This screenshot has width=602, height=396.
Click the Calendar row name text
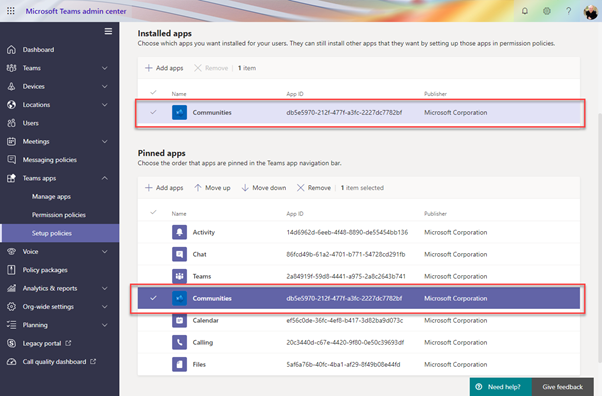point(205,320)
